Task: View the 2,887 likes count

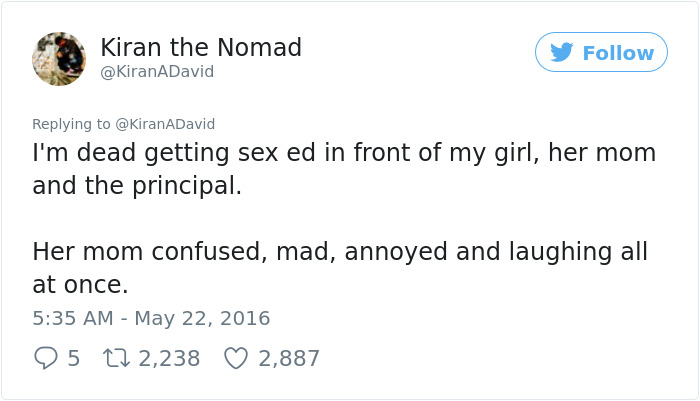Action: (289, 357)
